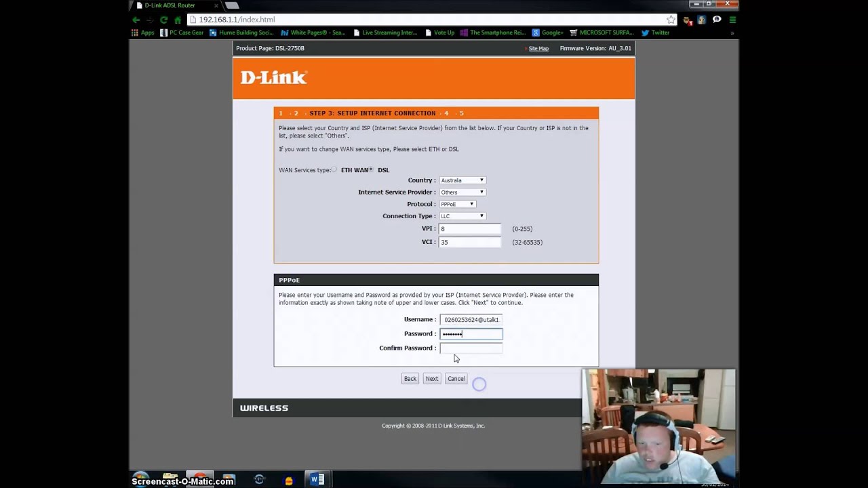868x488 pixels.
Task: Open the Connection Type dropdown
Action: coord(462,216)
